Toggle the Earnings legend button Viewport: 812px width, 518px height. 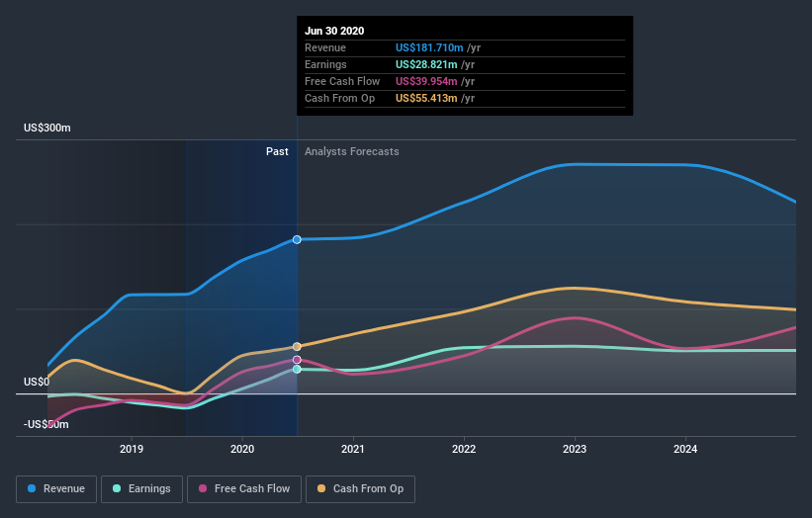pos(141,489)
